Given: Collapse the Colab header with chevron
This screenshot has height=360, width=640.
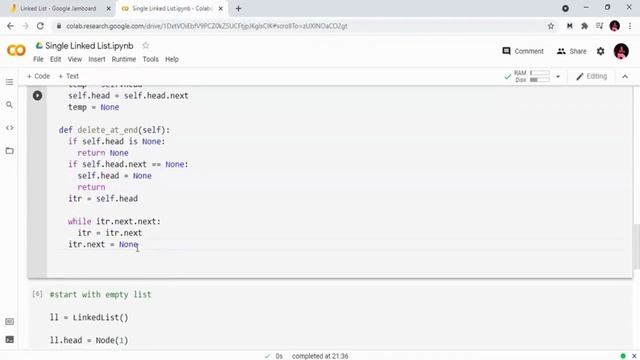Looking at the screenshot, I should [625, 76].
